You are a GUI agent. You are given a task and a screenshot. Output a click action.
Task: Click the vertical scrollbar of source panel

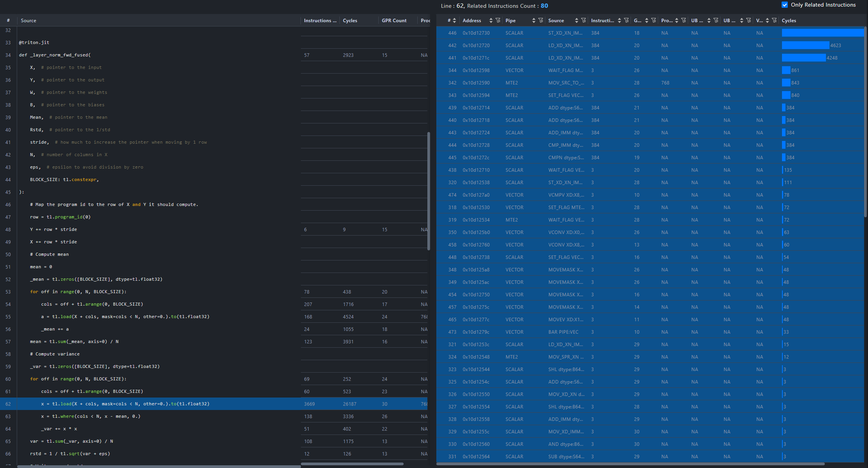(x=429, y=191)
